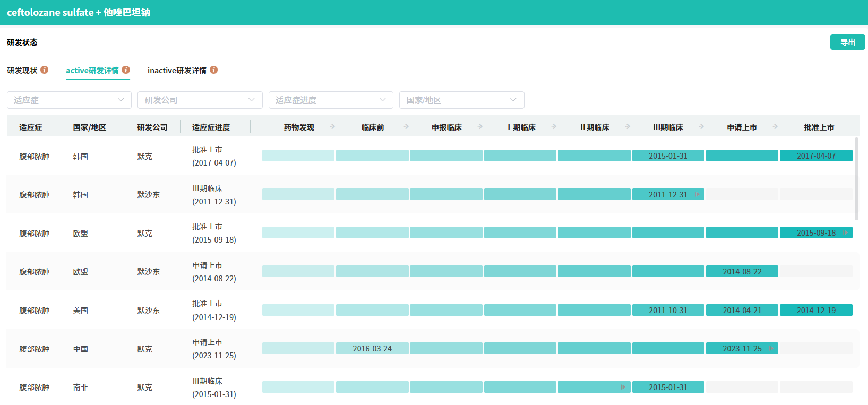Click the 导出 export button
Screen dimensions: 868x405
(847, 42)
